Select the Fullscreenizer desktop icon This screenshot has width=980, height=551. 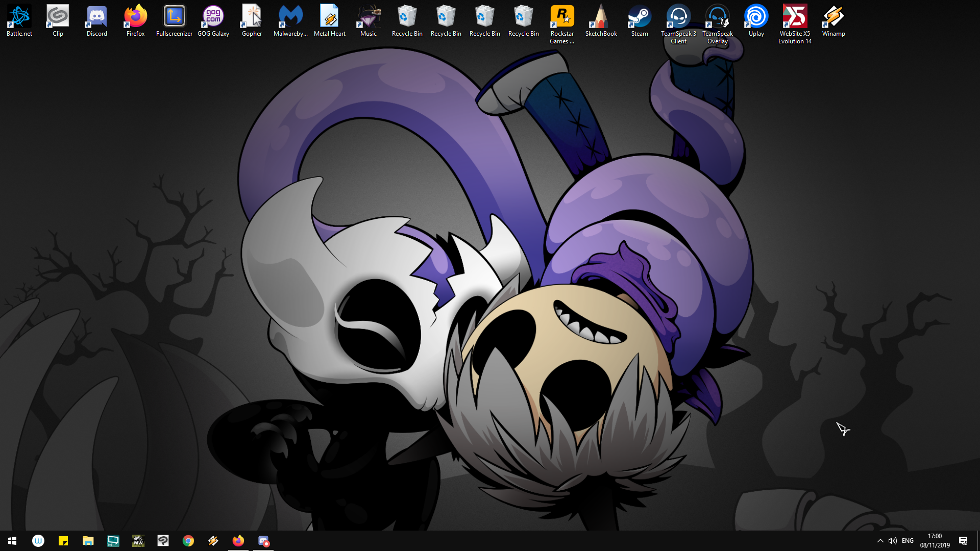tap(174, 21)
